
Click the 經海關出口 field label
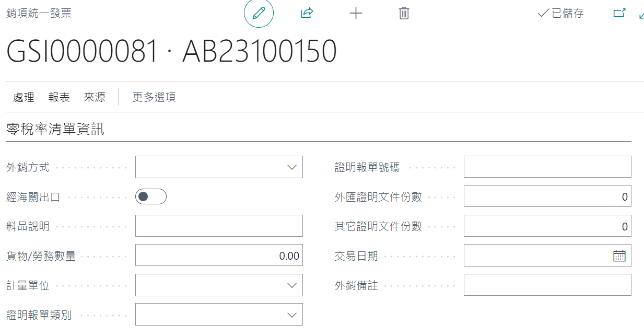(33, 197)
